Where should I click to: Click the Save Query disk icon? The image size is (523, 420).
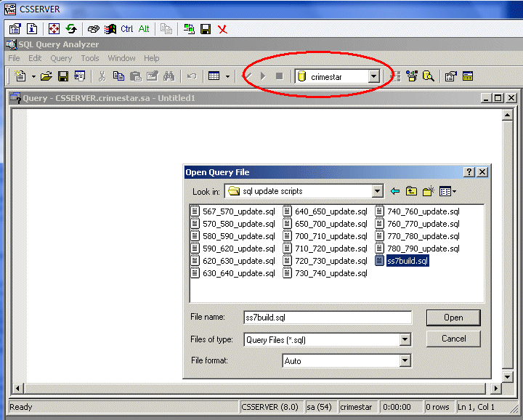point(63,76)
